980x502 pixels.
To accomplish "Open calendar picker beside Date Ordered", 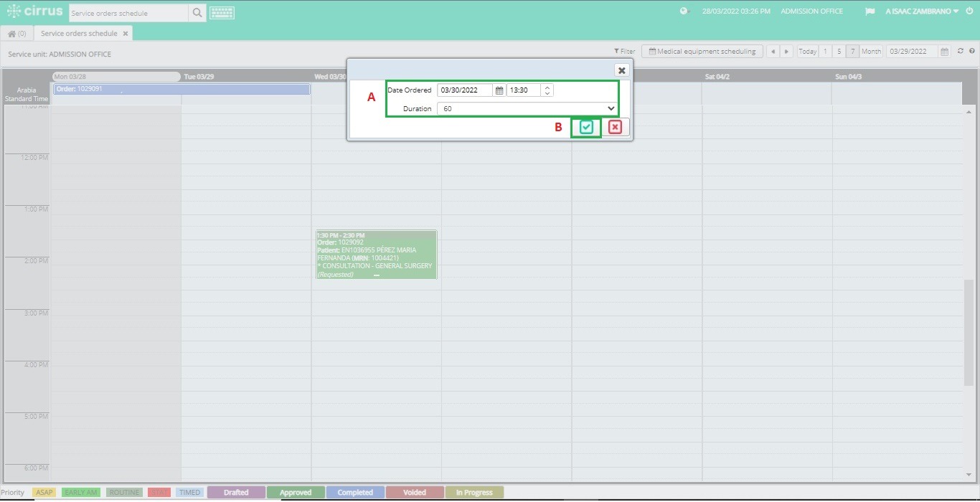I will (x=499, y=90).
